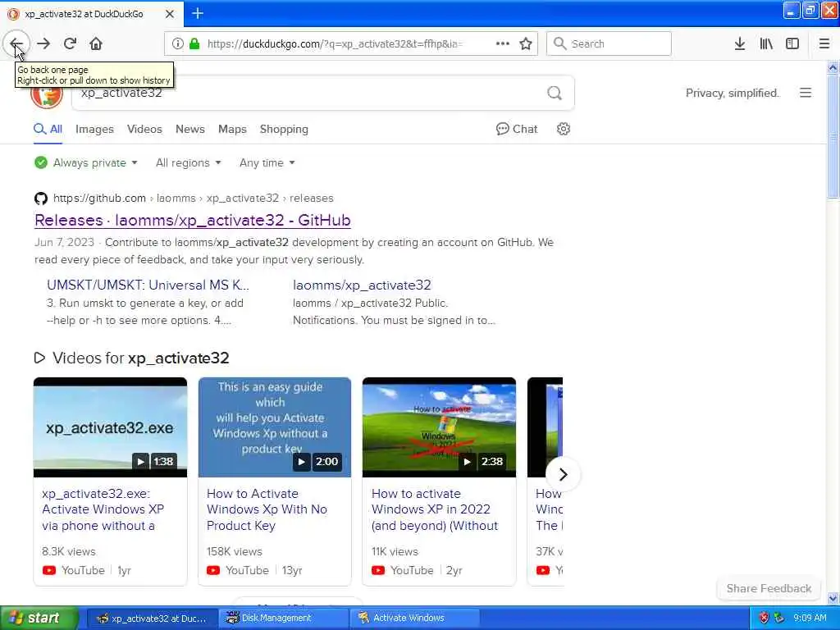Switch to Shopping results tab
The height and width of the screenshot is (630, 840).
(x=284, y=129)
